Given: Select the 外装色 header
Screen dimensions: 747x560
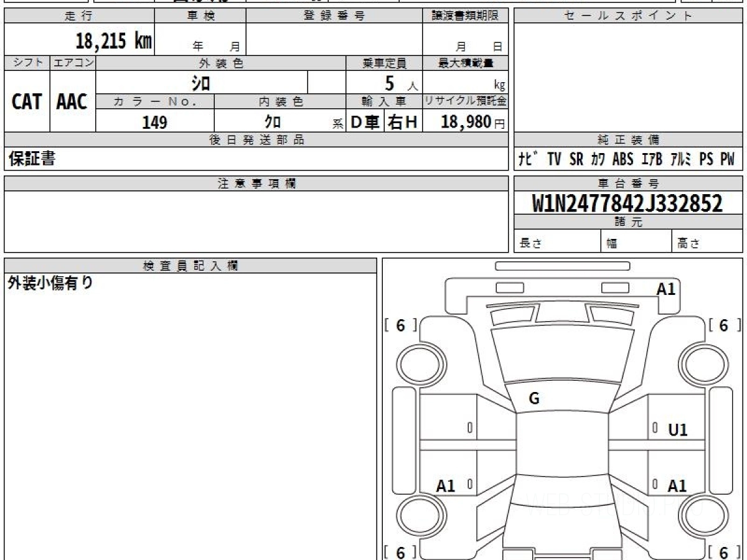Looking at the screenshot, I should point(221,63).
